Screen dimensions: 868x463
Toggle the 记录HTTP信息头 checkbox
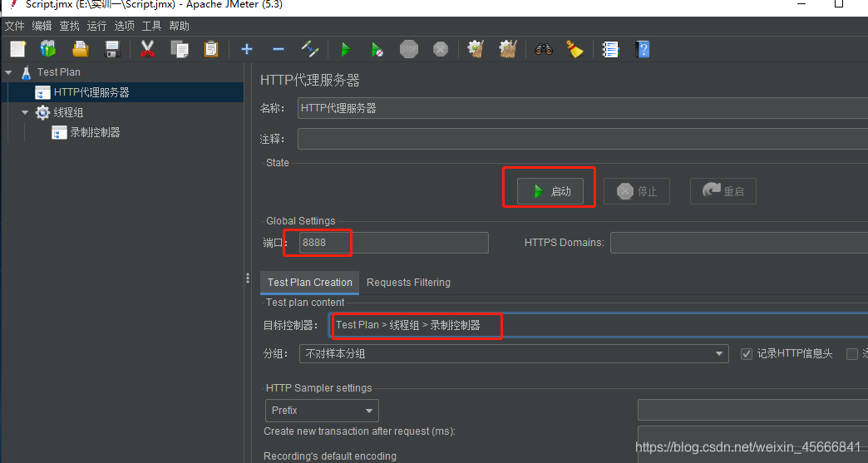[747, 354]
